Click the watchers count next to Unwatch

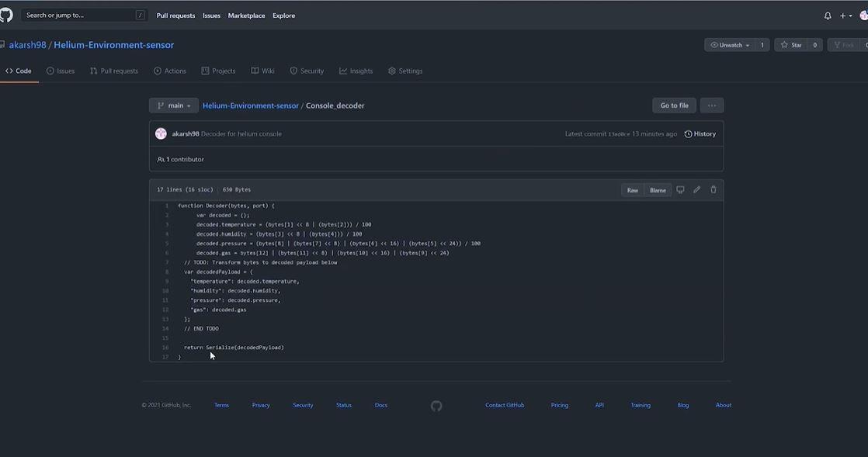(x=762, y=45)
